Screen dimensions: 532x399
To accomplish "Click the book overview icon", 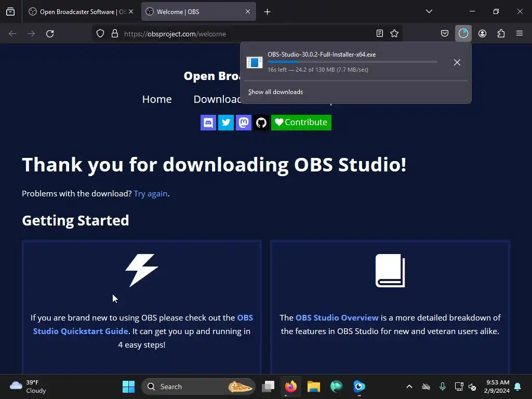I will tap(390, 270).
